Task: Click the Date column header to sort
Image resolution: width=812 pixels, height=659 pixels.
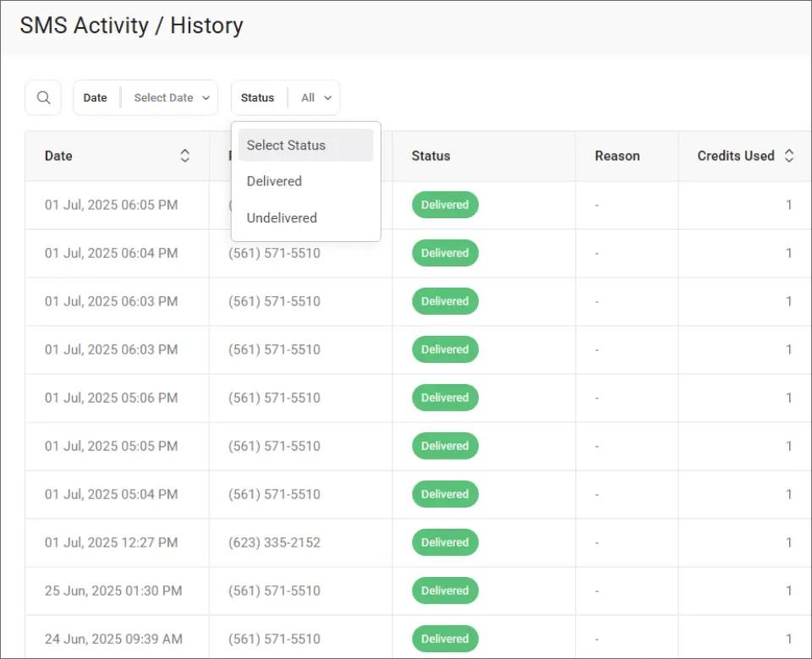Action: tap(58, 156)
